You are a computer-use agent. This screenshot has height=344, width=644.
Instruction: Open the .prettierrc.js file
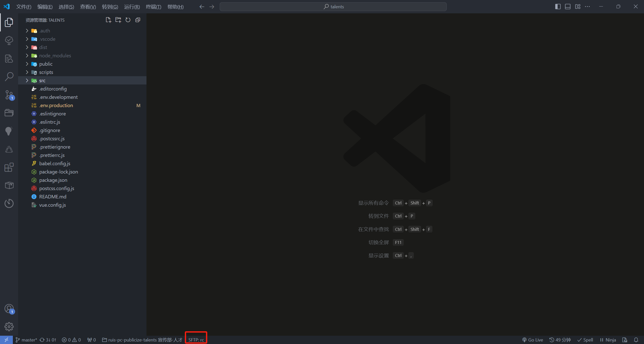click(x=82, y=155)
